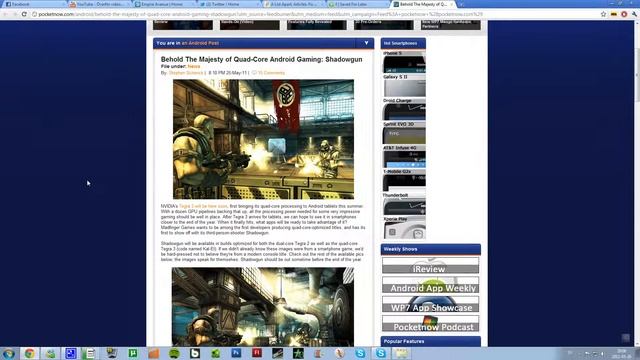Reload the current page

24,14
